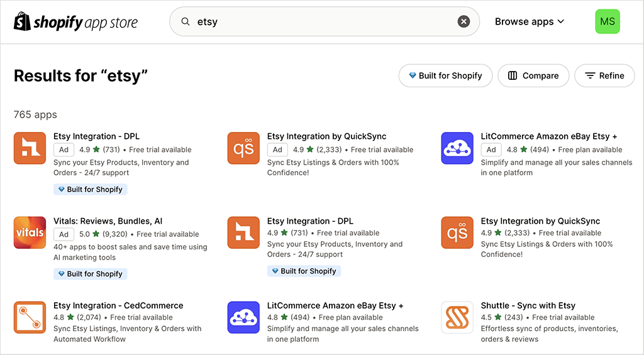Click the sponsored LitCommerce cloud icon
The image size is (644, 355).
(457, 148)
